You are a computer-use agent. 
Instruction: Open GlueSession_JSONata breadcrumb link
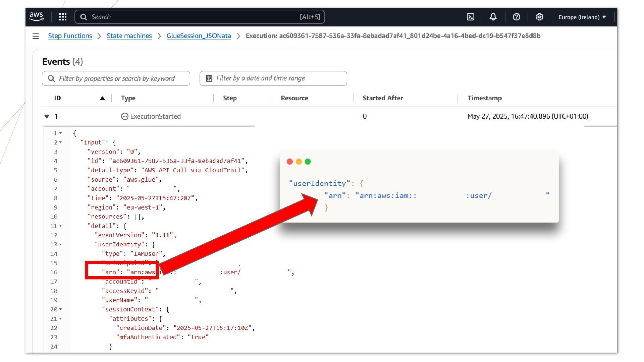tap(199, 36)
